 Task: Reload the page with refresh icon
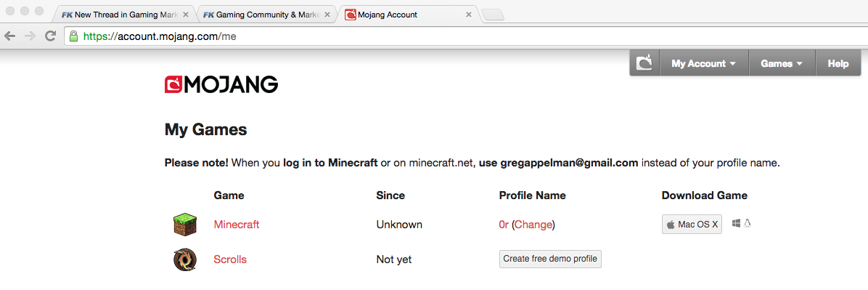point(50,36)
